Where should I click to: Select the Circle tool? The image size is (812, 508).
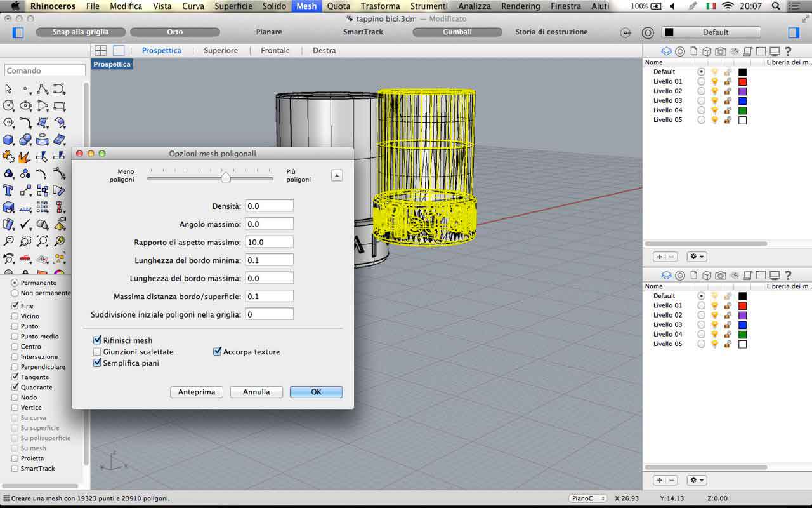point(8,105)
